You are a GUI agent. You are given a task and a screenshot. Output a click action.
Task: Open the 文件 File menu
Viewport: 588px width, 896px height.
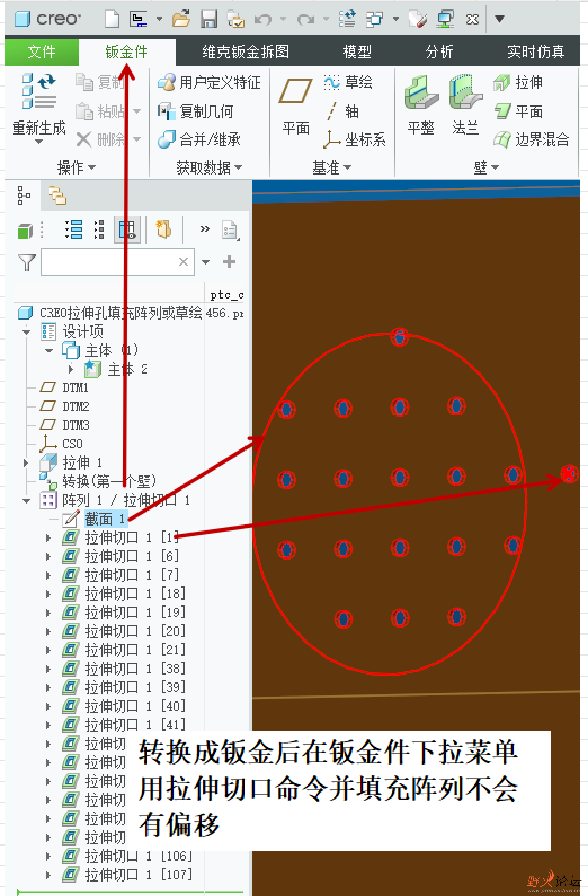41,51
